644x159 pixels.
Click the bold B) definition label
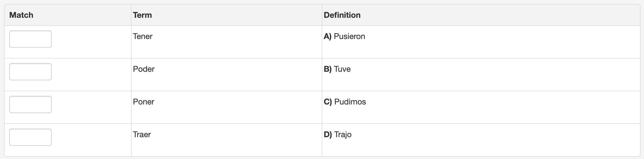pyautogui.click(x=327, y=69)
